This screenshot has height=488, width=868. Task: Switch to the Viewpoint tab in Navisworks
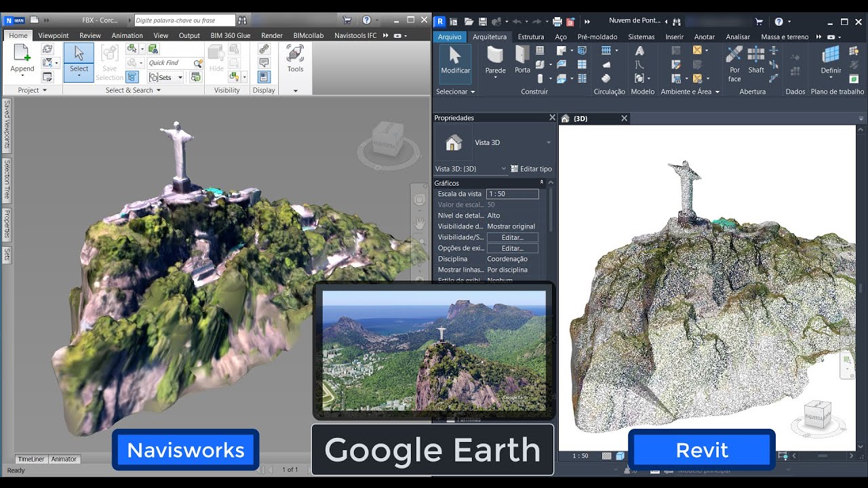pos(54,35)
